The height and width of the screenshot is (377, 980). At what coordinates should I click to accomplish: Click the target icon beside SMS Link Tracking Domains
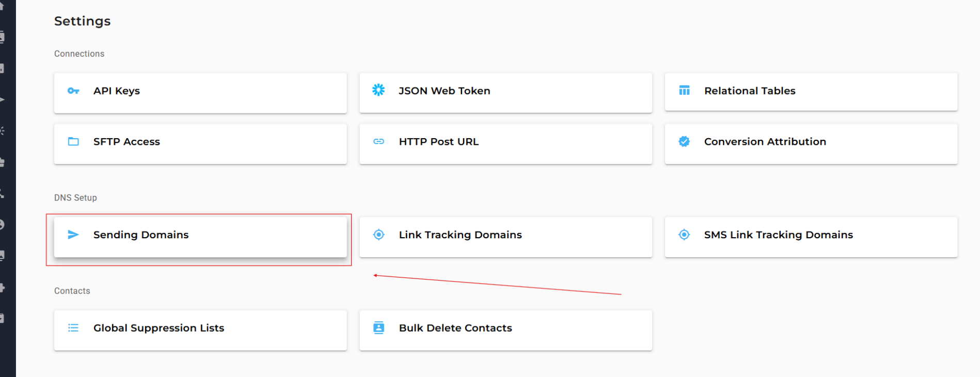(684, 235)
